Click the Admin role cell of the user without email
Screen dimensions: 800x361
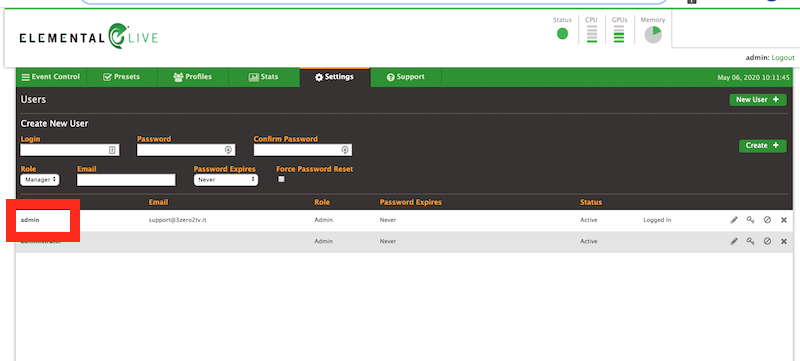(323, 241)
